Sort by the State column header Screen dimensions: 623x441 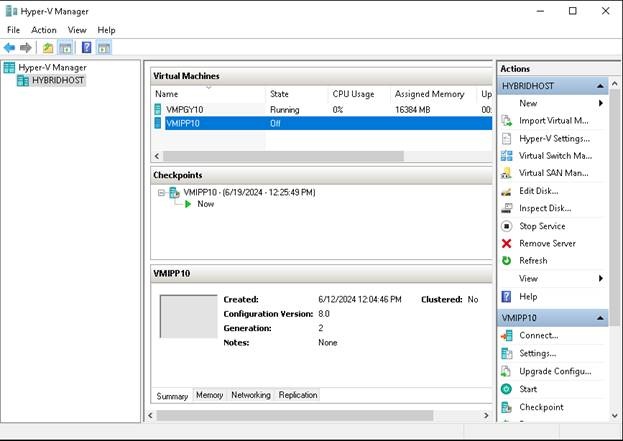296,94
